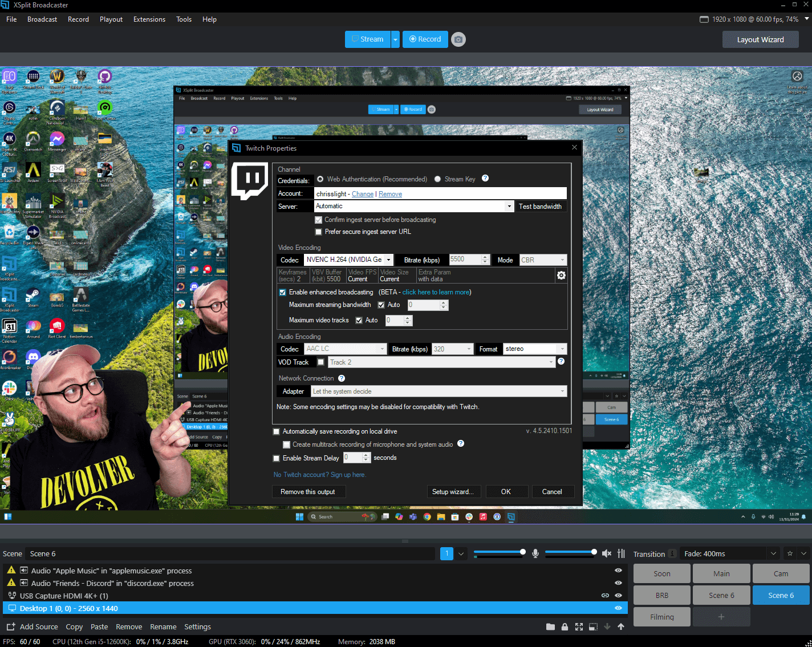Hide Audio Apple Music source via eye icon
812x647 pixels.
coord(618,571)
